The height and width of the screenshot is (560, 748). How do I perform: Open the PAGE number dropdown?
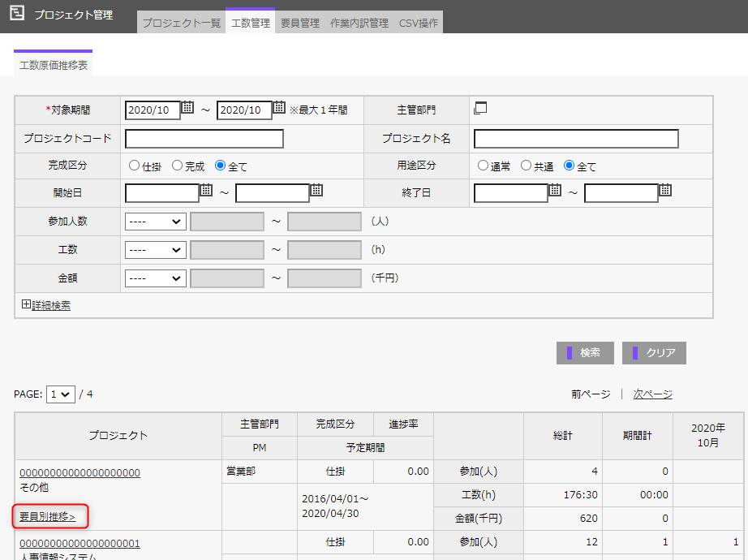[x=61, y=394]
